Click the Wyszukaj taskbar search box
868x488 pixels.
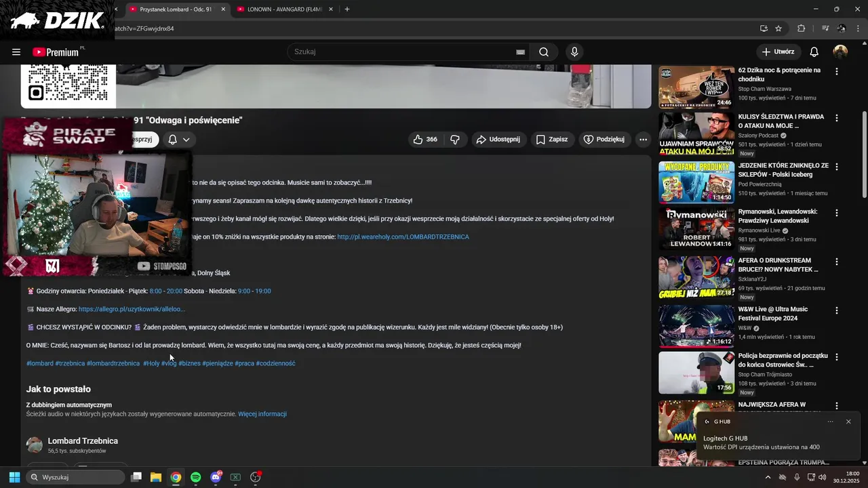pos(76,477)
